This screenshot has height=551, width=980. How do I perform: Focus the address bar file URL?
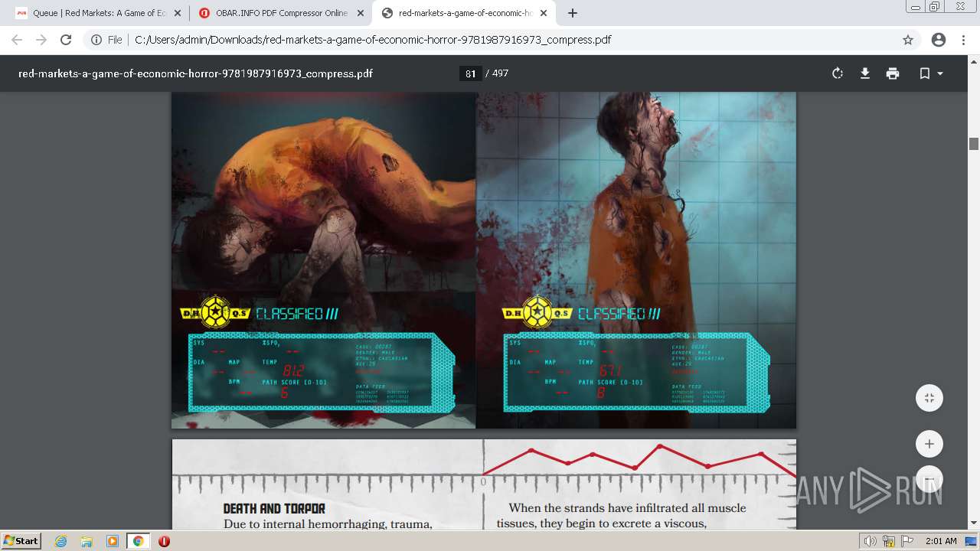click(x=373, y=40)
